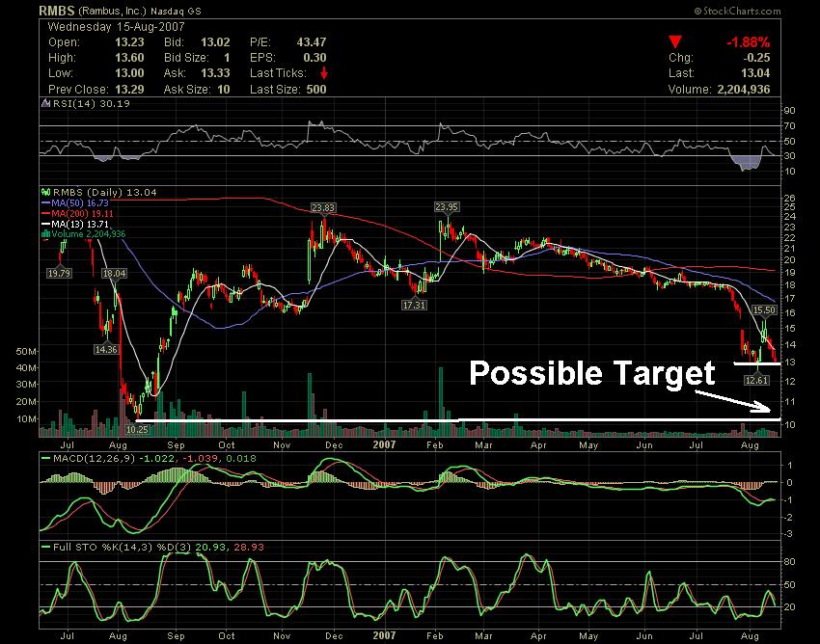Viewport: 820px width, 644px height.
Task: Click the 'RMBS (Daily) 13.04' chart label
Action: coord(104,193)
